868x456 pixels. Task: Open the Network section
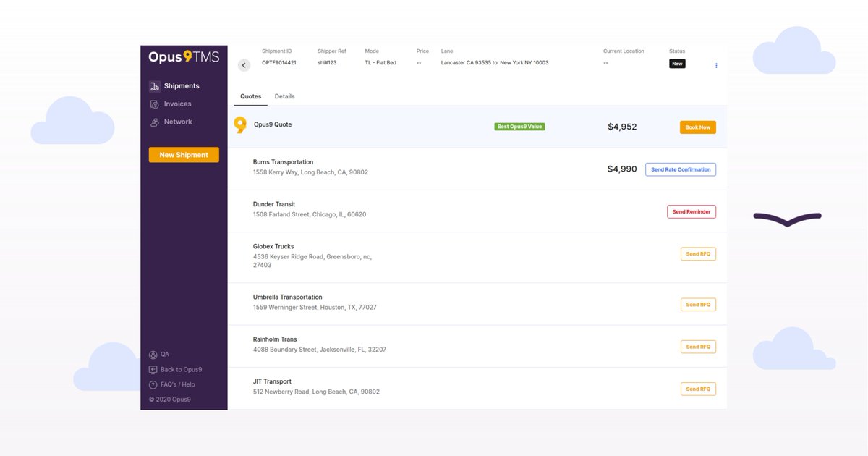[178, 122]
